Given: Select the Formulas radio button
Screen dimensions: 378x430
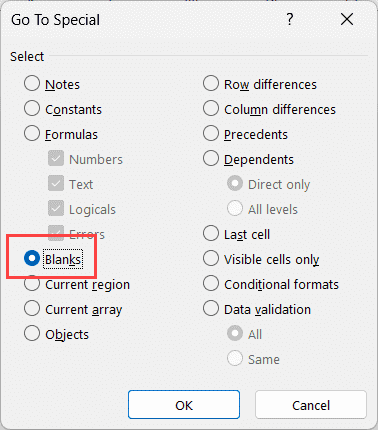Looking at the screenshot, I should point(32,134).
